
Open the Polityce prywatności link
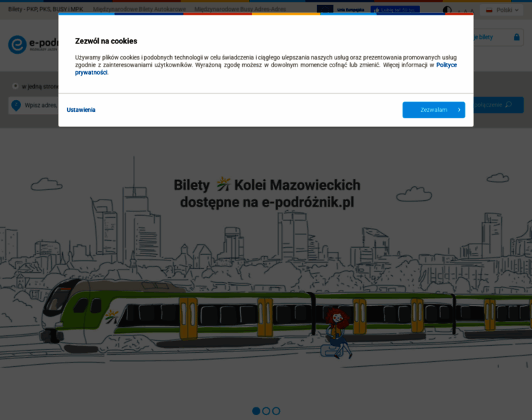tap(266, 69)
